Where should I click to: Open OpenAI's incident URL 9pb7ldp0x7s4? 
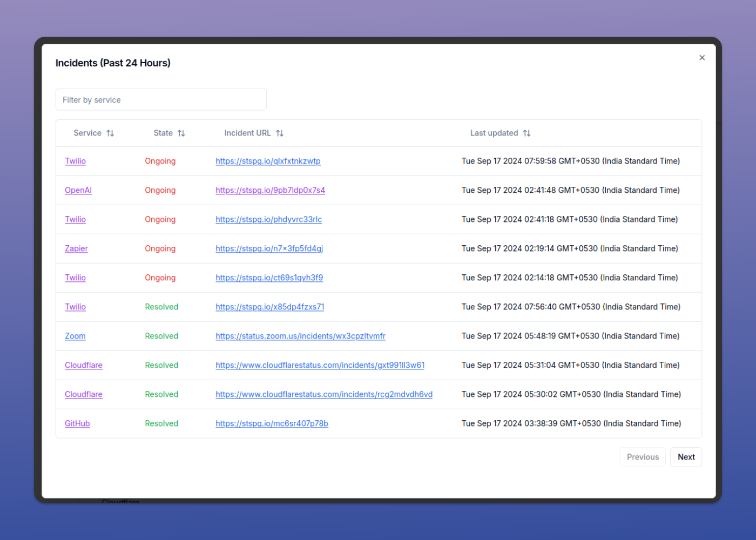pyautogui.click(x=270, y=190)
